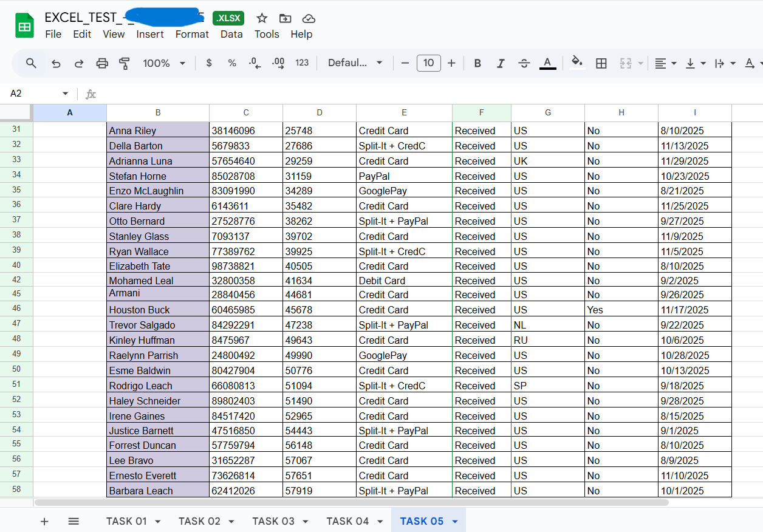Toggle strikethrough formatting
Viewport: 763px width, 532px height.
524,63
